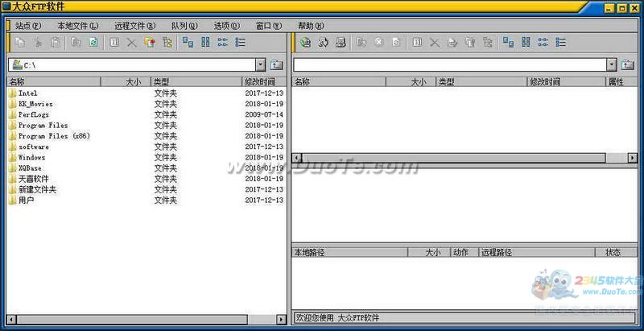Open the 队列 menu
The image size is (644, 331).
185,26
